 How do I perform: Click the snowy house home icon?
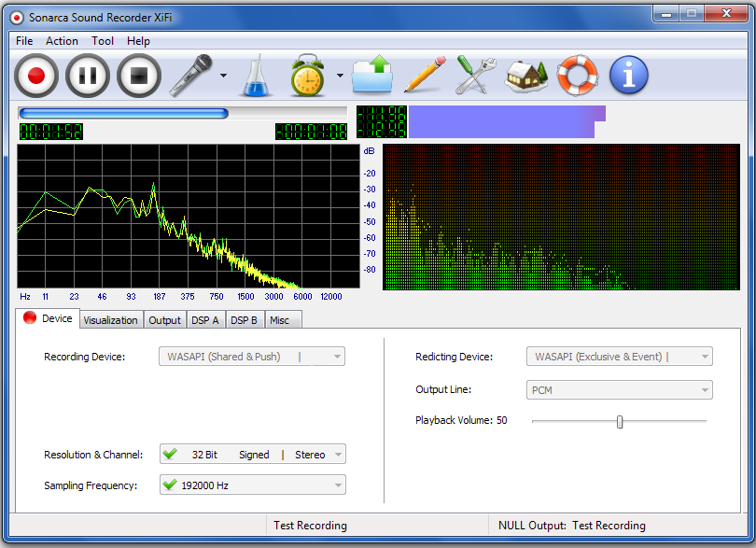coord(526,77)
